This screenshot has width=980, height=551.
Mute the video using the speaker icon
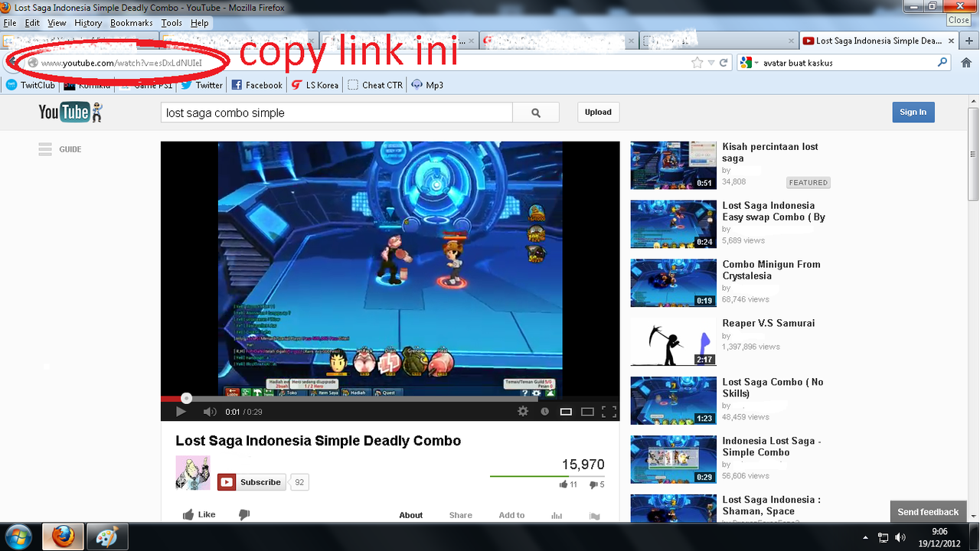(210, 412)
